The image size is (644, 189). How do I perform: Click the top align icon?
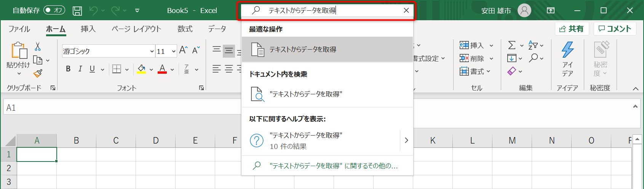pyautogui.click(x=217, y=49)
